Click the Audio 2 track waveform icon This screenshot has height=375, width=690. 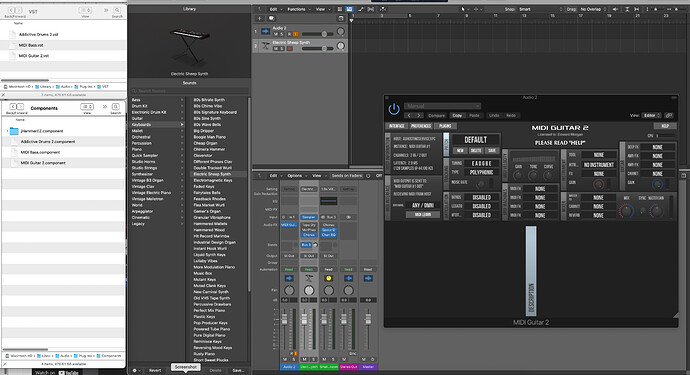pyautogui.click(x=265, y=31)
